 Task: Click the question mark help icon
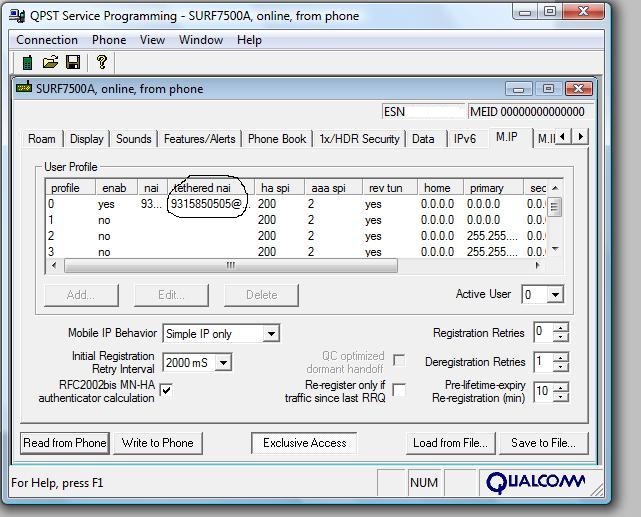101,62
